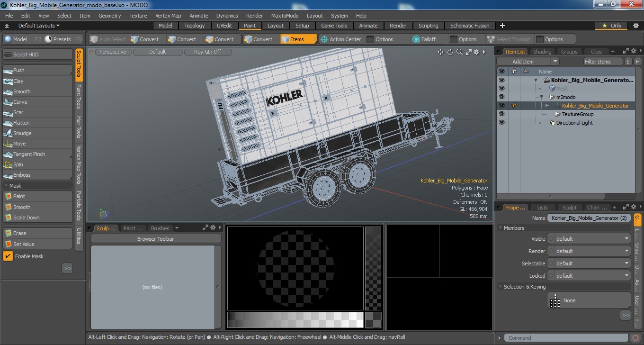Toggle visibility of Directional Light
The image size is (644, 345).
tap(501, 123)
